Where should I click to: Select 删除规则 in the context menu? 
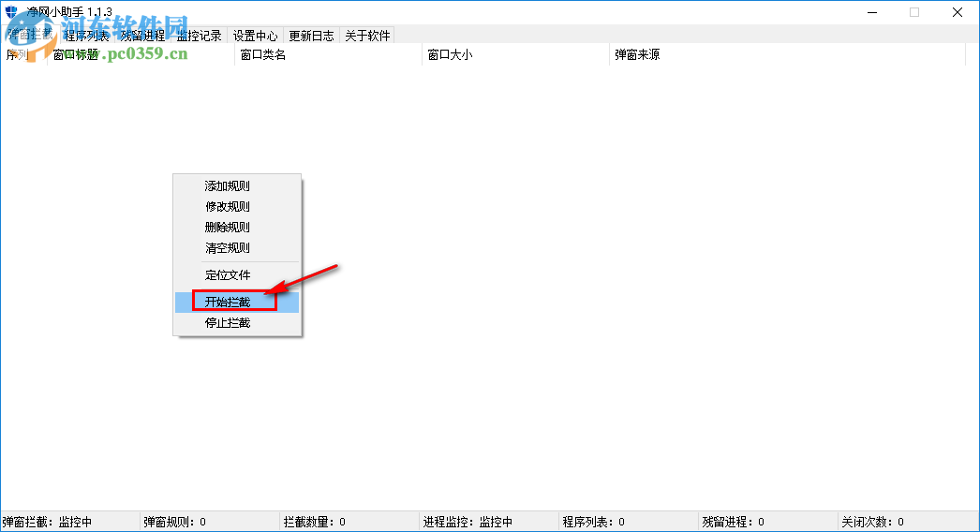tap(237, 227)
